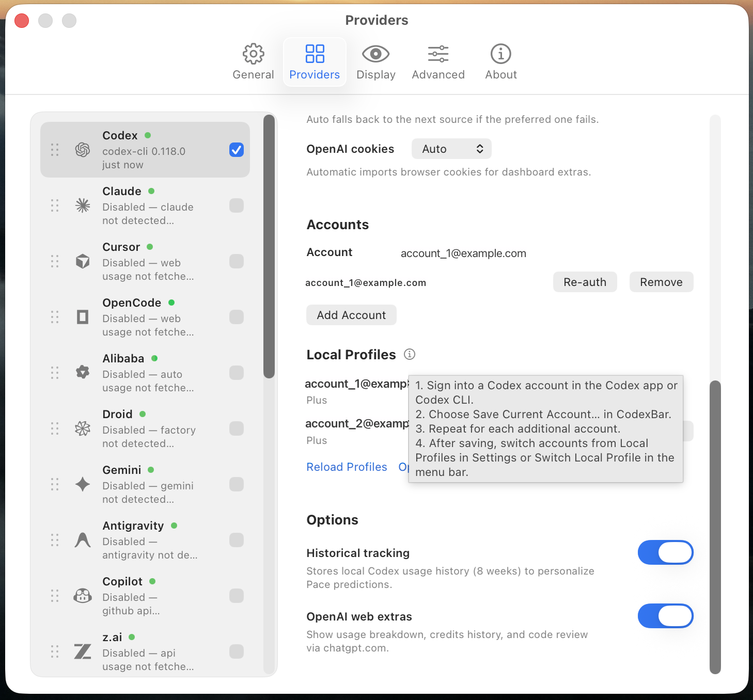
Task: Switch to the Providers tab
Action: [x=315, y=62]
